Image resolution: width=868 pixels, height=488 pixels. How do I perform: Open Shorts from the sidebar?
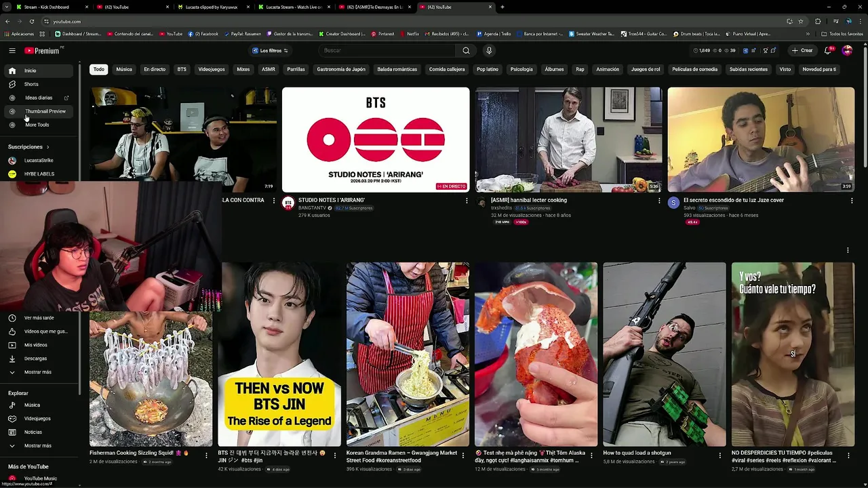click(x=39, y=84)
